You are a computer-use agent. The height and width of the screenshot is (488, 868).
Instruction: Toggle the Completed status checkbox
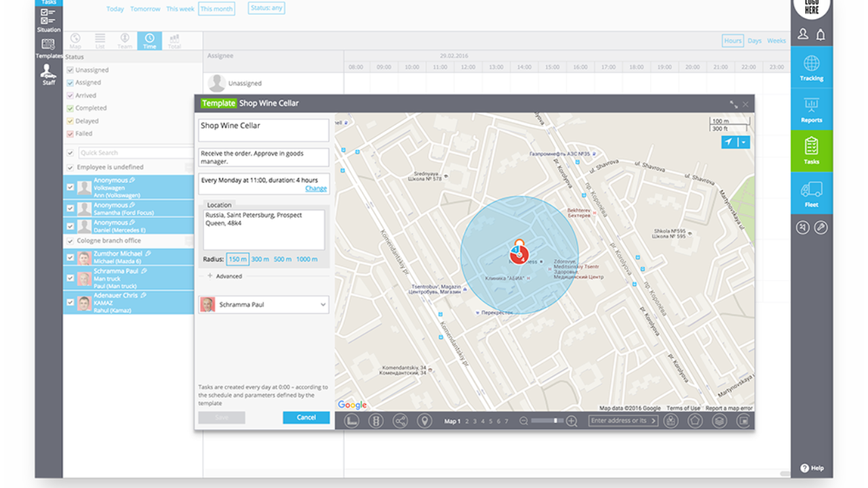pyautogui.click(x=70, y=108)
